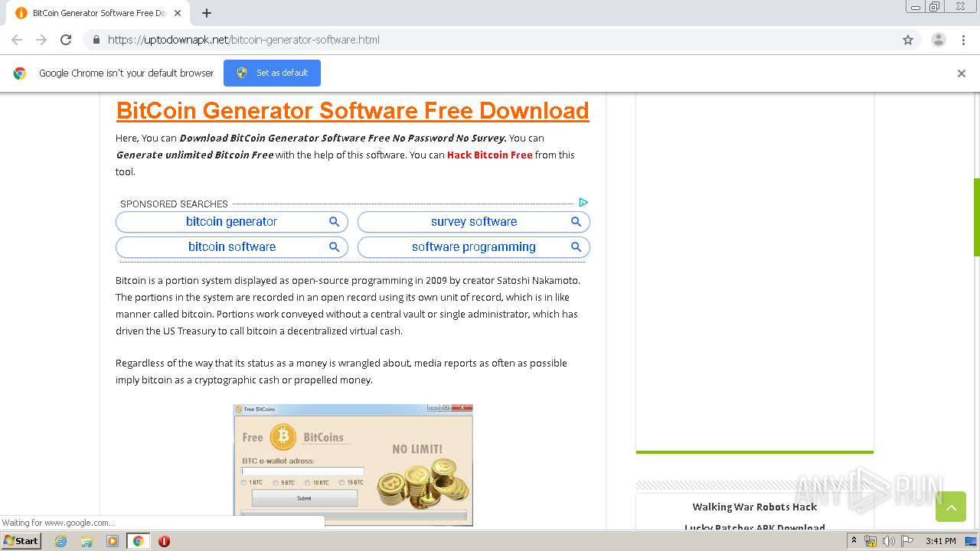Click Set as default button

[x=272, y=73]
